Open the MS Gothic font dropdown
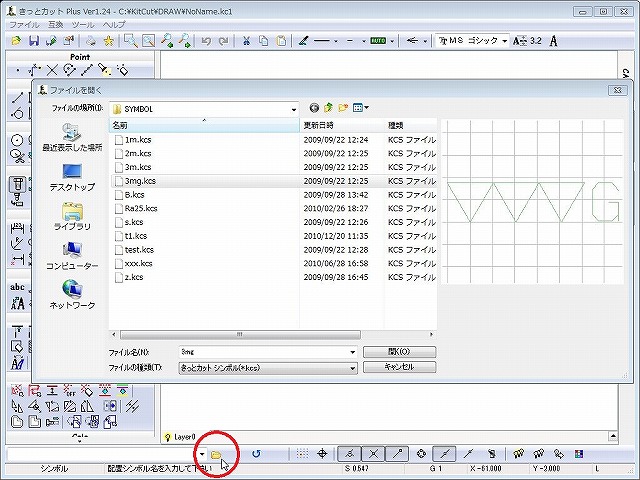This screenshot has height=480, width=640. 504,41
